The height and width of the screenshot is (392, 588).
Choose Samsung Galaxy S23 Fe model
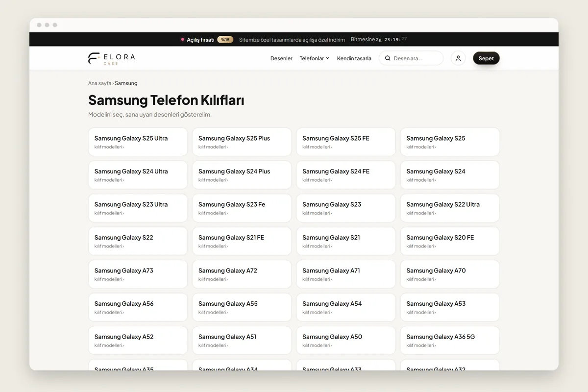click(x=242, y=208)
